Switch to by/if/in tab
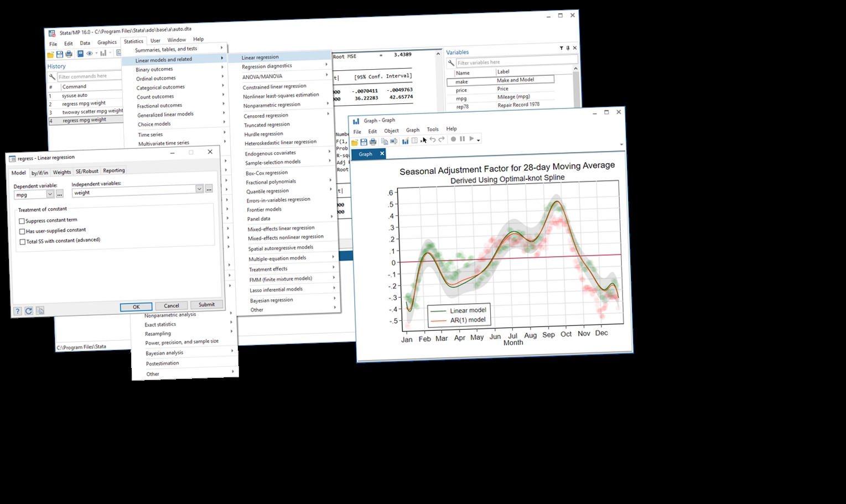 click(x=40, y=173)
